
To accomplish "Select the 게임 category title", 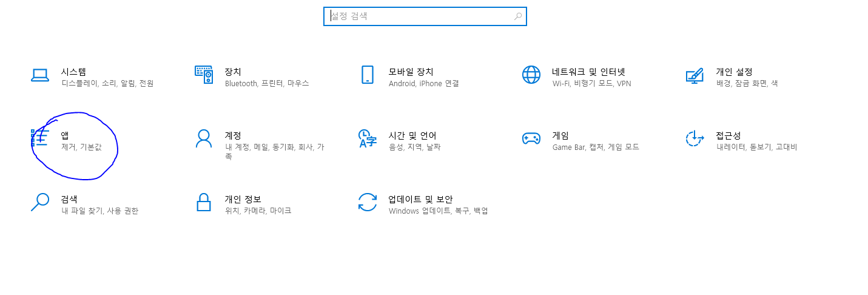I will [560, 135].
